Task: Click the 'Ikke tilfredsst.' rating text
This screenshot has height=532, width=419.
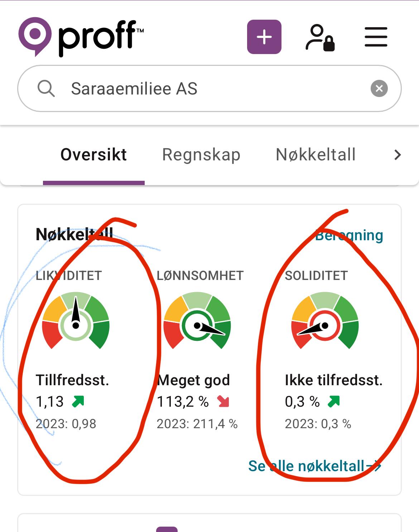Action: pos(333,380)
